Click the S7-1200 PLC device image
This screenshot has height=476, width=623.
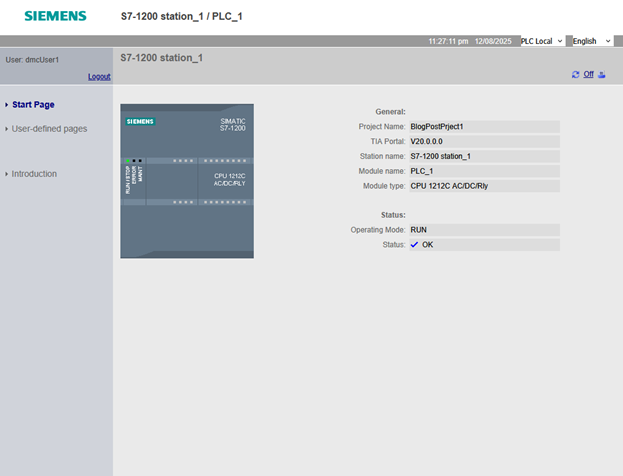(x=187, y=181)
